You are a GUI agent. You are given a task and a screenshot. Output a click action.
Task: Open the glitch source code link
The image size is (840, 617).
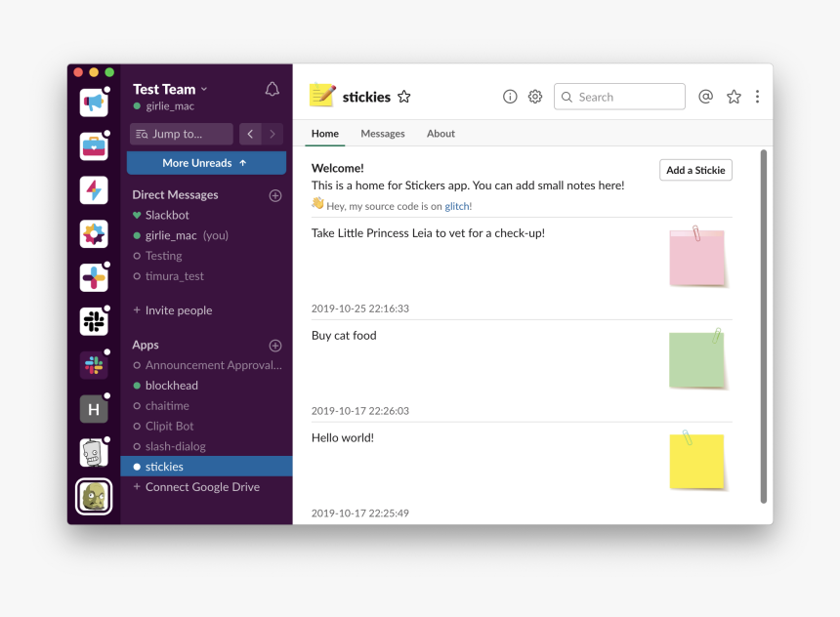click(457, 206)
